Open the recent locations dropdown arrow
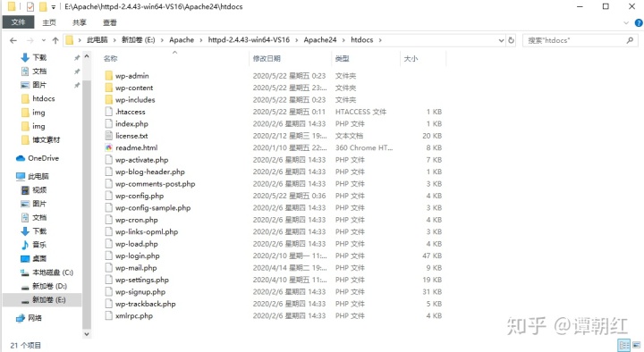Screen dimensions: 644x352 (44, 40)
